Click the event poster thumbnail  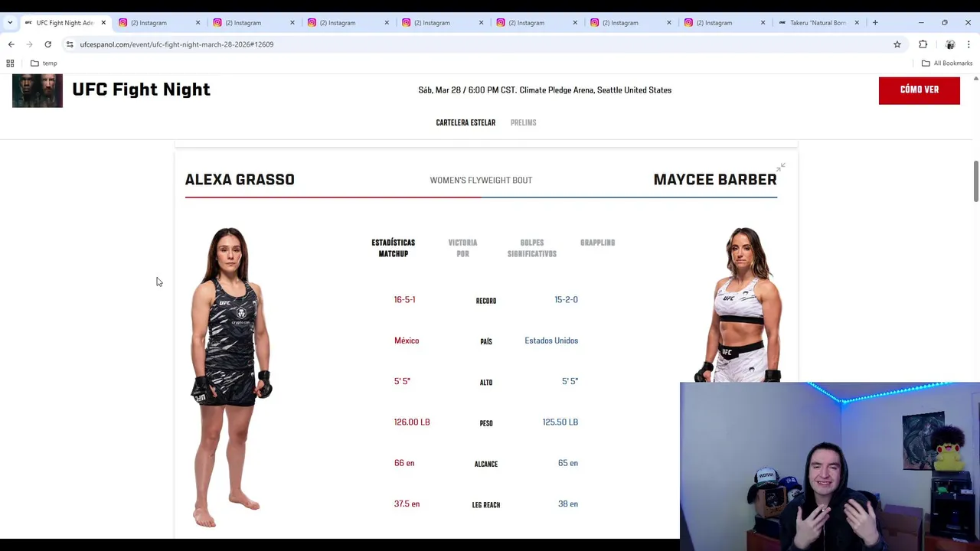pyautogui.click(x=38, y=92)
